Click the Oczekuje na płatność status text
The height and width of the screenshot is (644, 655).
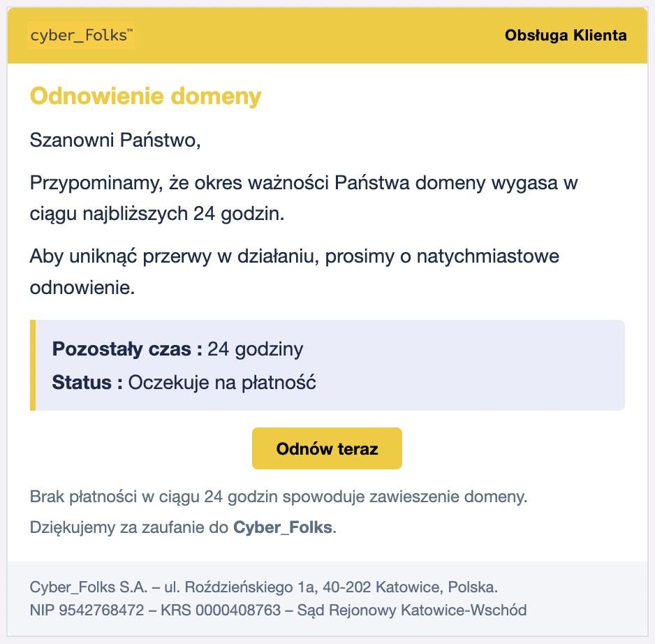pyautogui.click(x=222, y=382)
